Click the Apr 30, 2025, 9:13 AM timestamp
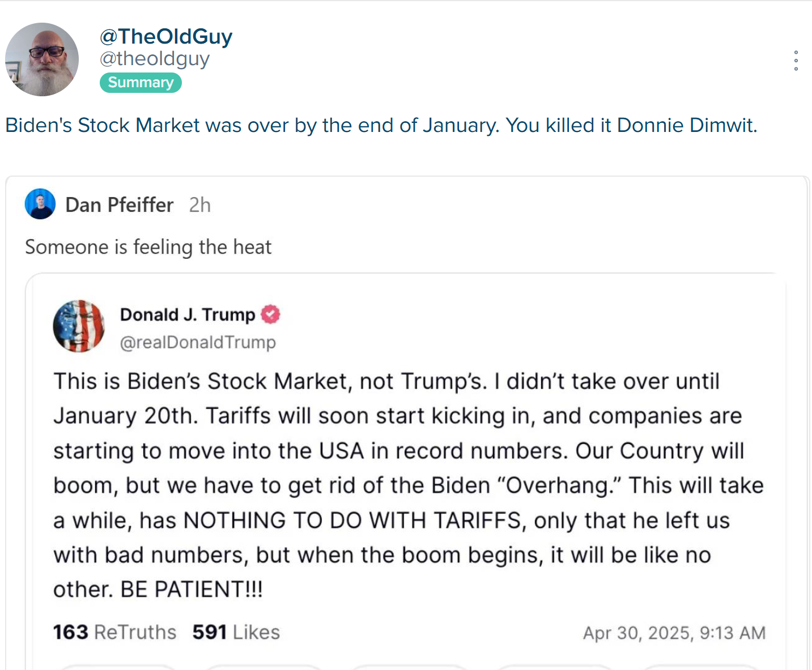Image resolution: width=812 pixels, height=670 pixels. (x=674, y=633)
